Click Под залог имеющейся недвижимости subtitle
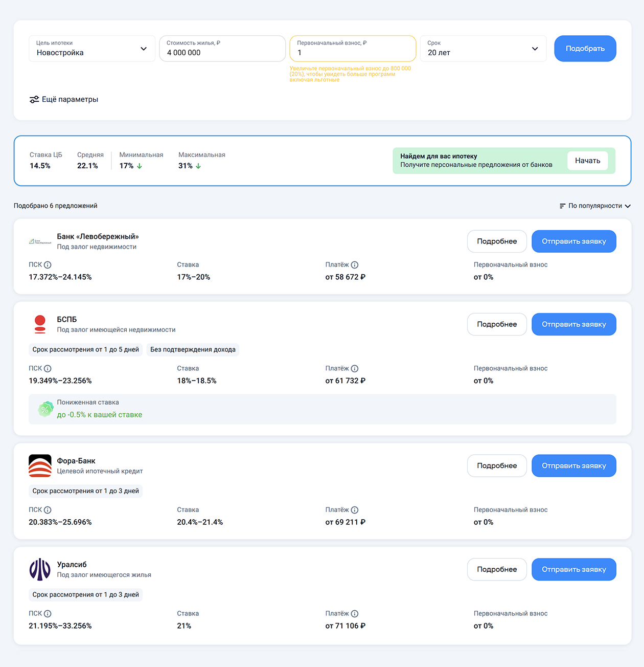Screen dimensions: 644x667 [116, 330]
